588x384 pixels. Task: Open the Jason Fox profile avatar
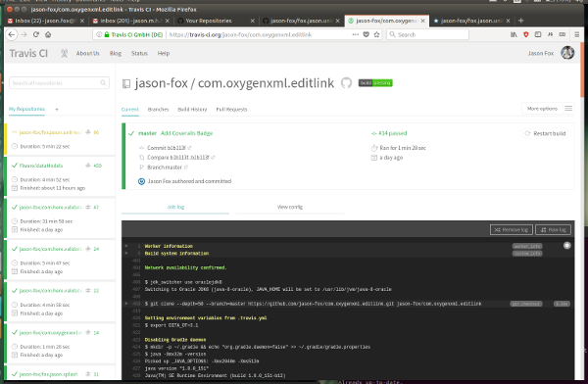(x=567, y=53)
